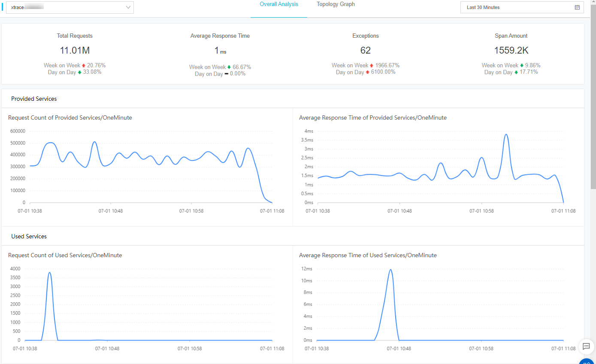Click the Average Response Time value 1 ms
This screenshot has width=596, height=364.
(220, 51)
